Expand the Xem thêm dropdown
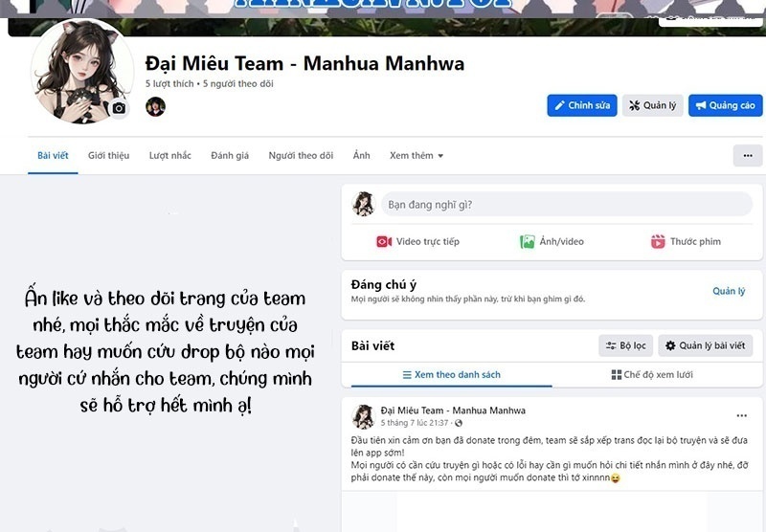 tap(417, 156)
